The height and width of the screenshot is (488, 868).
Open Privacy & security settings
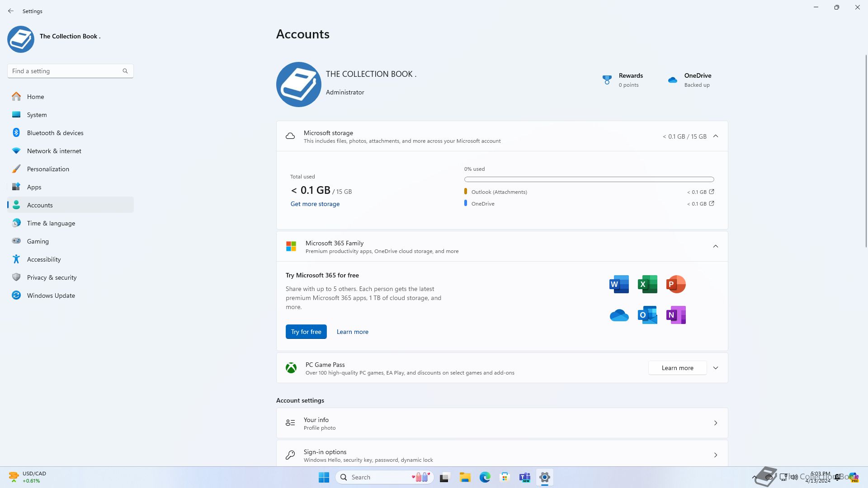click(71, 277)
